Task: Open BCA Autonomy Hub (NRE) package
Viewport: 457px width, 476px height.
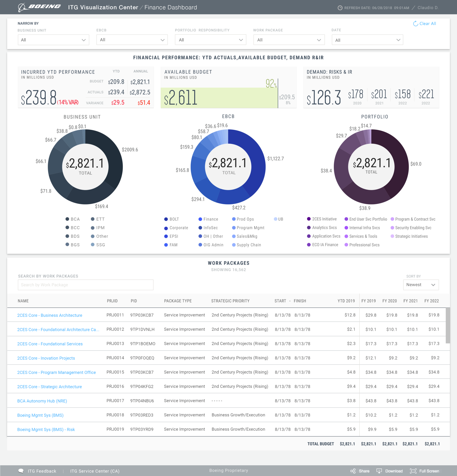Action: 42,401
